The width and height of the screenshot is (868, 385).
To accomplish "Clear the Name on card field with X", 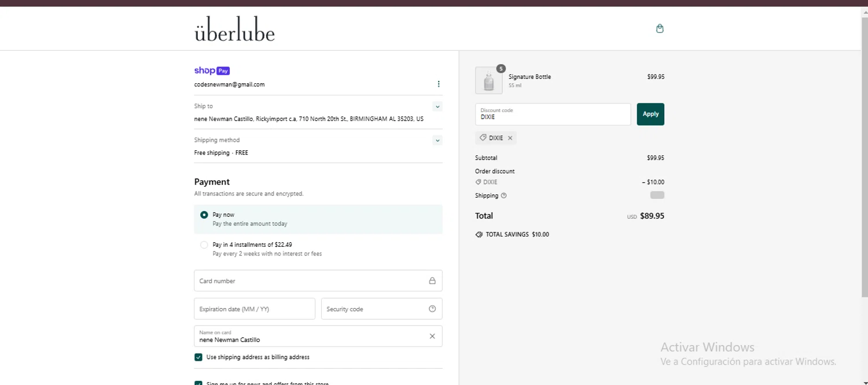I will pos(432,336).
